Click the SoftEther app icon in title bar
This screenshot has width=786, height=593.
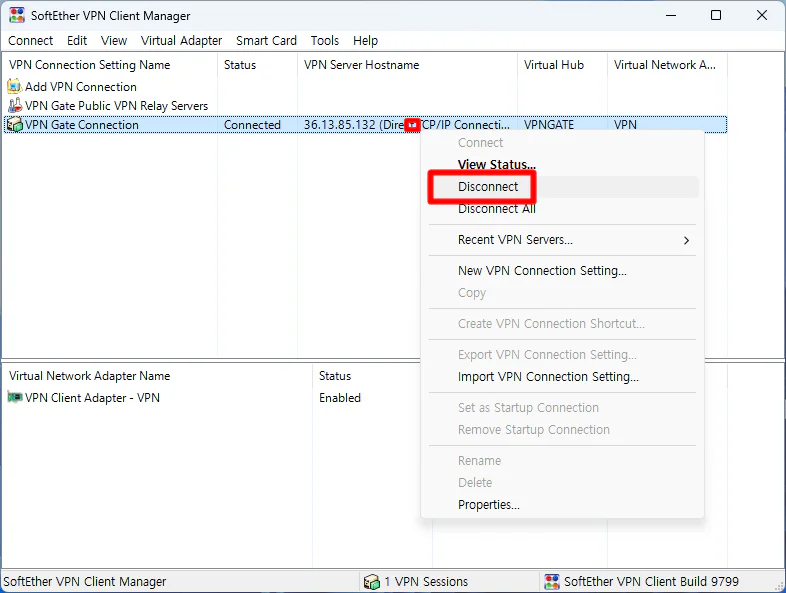click(15, 16)
